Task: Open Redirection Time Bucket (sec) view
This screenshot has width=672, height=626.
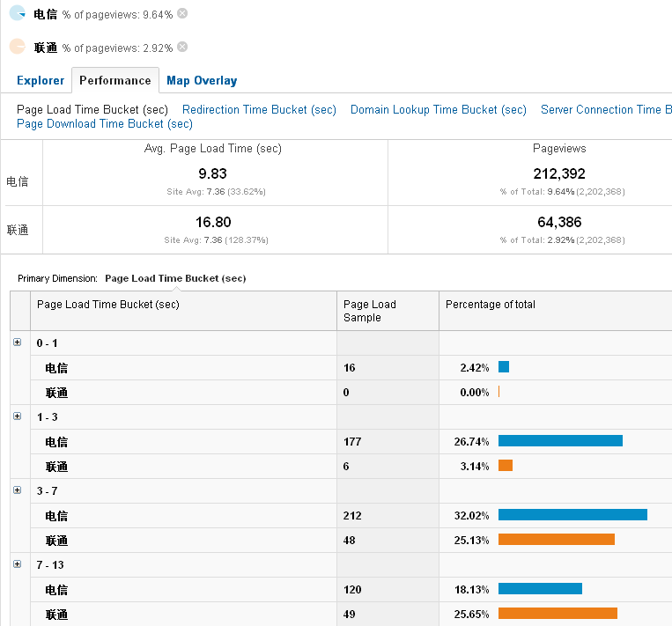Action: point(259,110)
